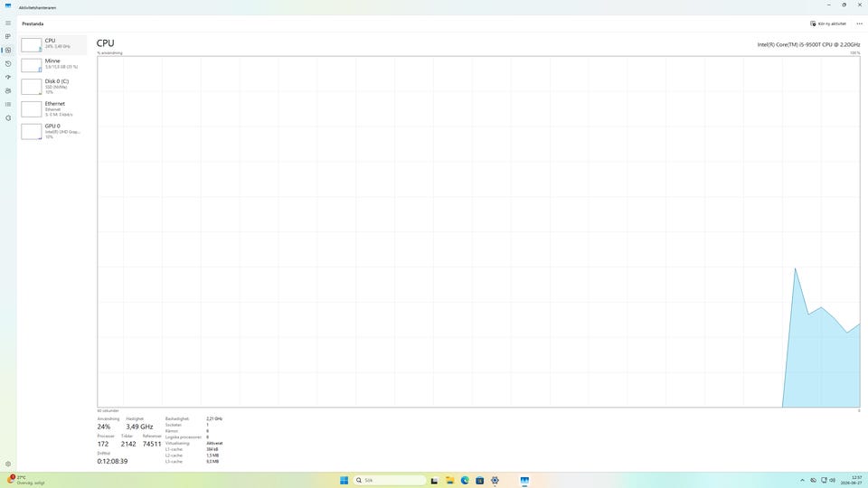Select the Disk 0 (C:) entry
Image resolution: width=868 pixels, height=488 pixels.
click(53, 87)
